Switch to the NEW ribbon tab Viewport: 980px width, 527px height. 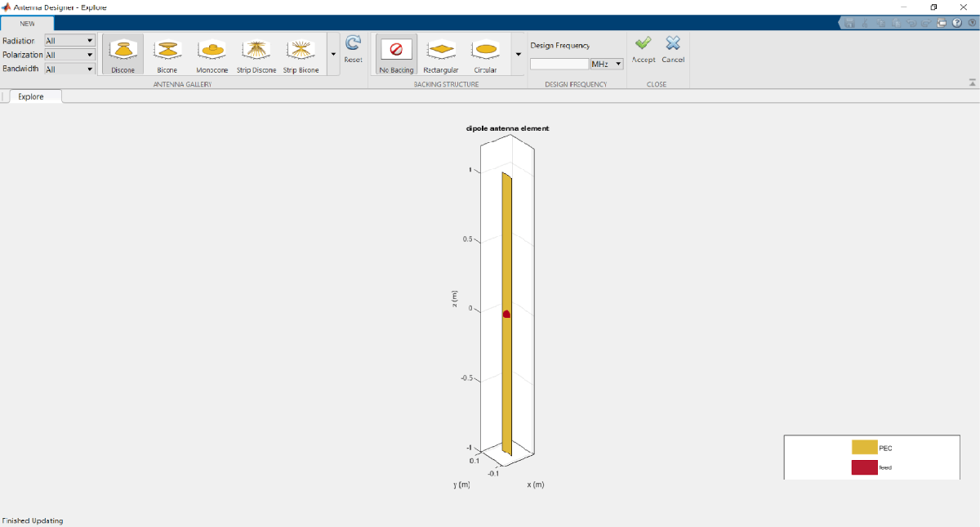27,24
